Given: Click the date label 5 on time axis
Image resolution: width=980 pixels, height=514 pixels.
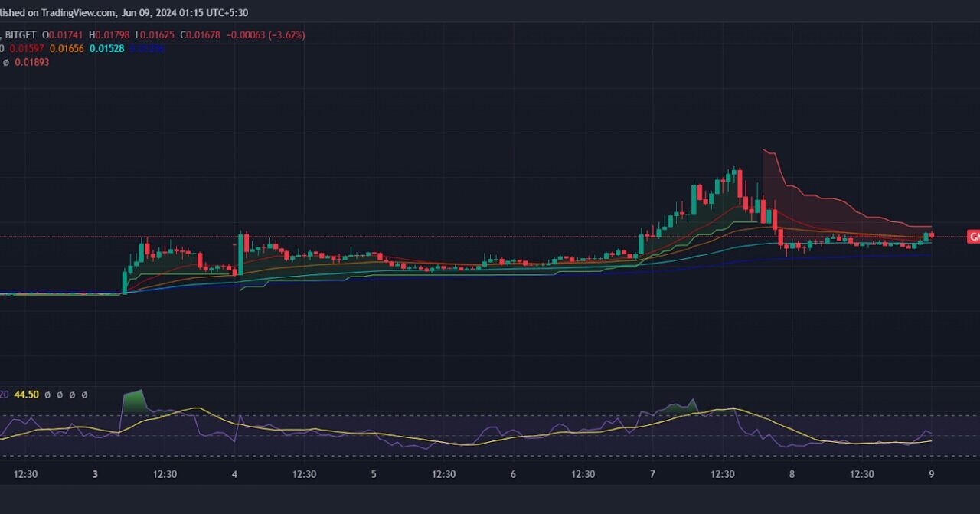Looking at the screenshot, I should point(374,474).
